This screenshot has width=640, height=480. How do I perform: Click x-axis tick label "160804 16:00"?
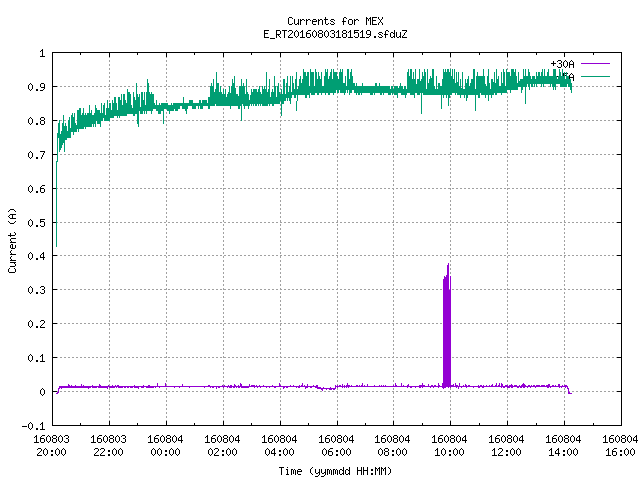pos(620,446)
